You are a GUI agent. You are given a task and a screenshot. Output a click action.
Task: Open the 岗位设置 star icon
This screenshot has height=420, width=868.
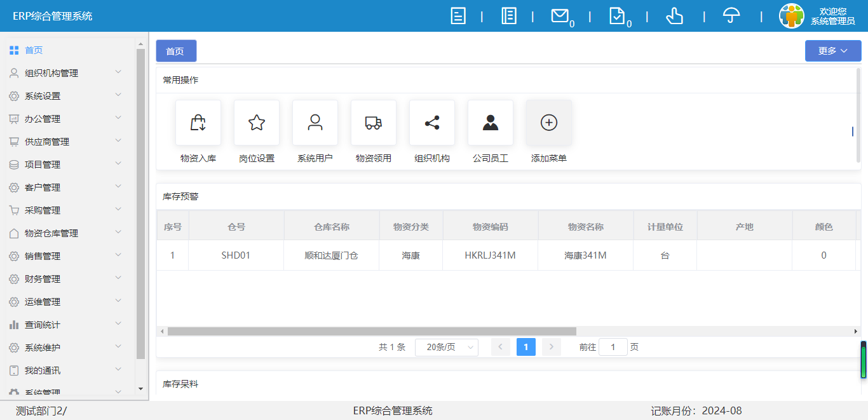[257, 123]
